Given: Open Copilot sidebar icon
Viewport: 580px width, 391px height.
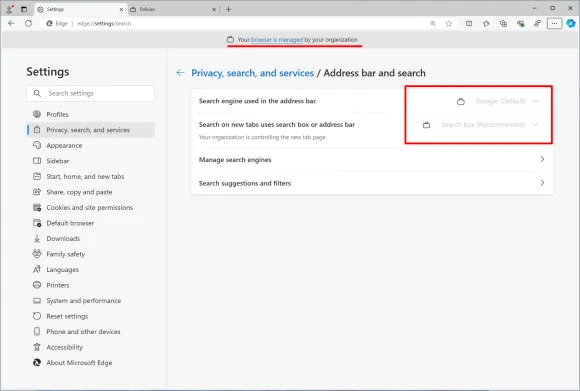Looking at the screenshot, I should (x=571, y=23).
